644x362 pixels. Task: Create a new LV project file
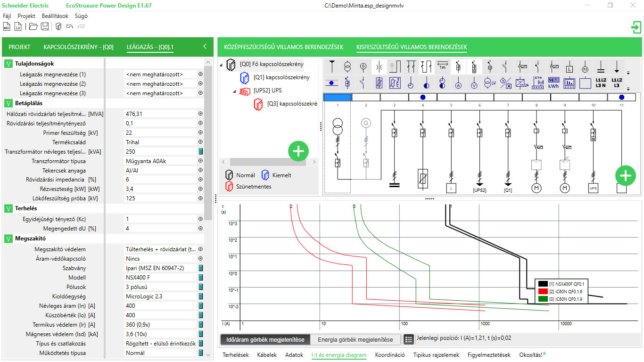point(18,26)
